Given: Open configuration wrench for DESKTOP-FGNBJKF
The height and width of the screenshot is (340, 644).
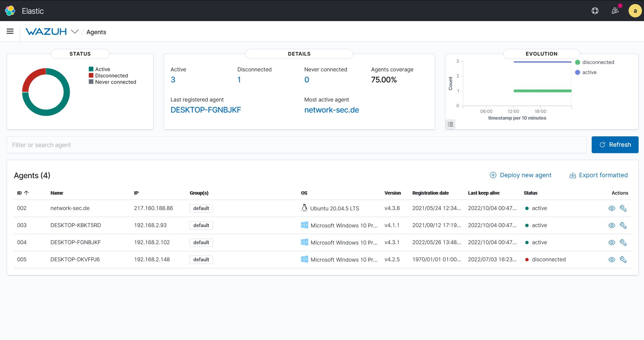Looking at the screenshot, I should (623, 243).
